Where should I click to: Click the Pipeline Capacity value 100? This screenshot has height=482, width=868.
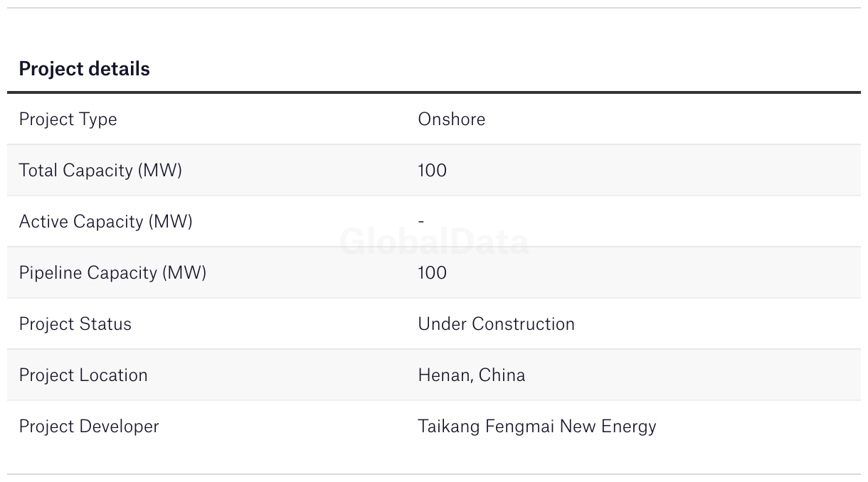coord(433,272)
